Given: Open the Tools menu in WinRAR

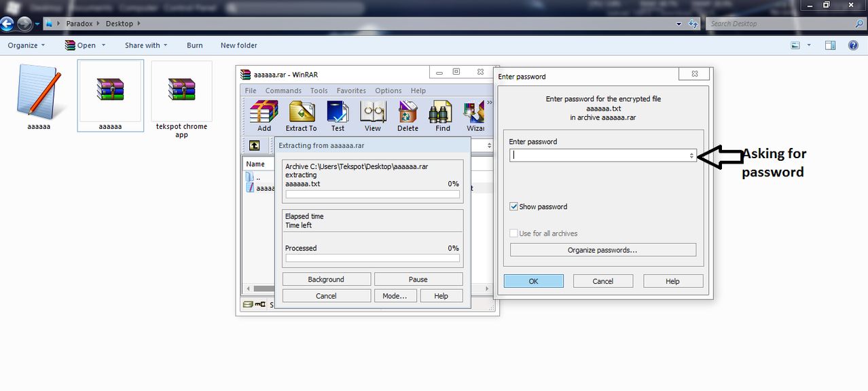Looking at the screenshot, I should click(319, 90).
